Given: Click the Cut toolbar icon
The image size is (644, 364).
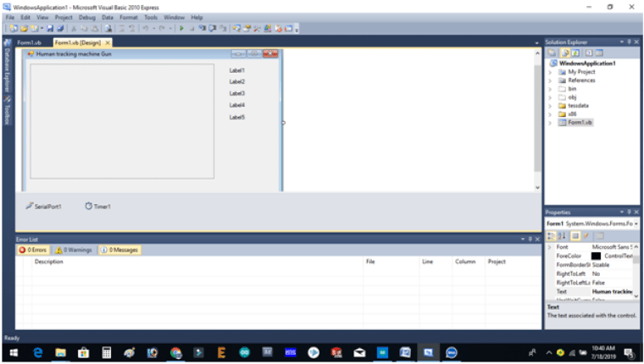Looking at the screenshot, I should tap(74, 28).
